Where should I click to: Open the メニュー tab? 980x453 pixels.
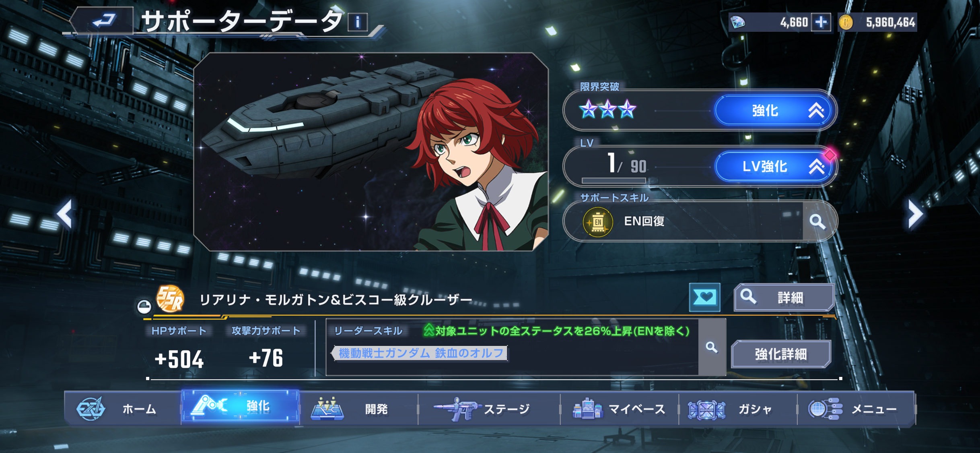[856, 410]
